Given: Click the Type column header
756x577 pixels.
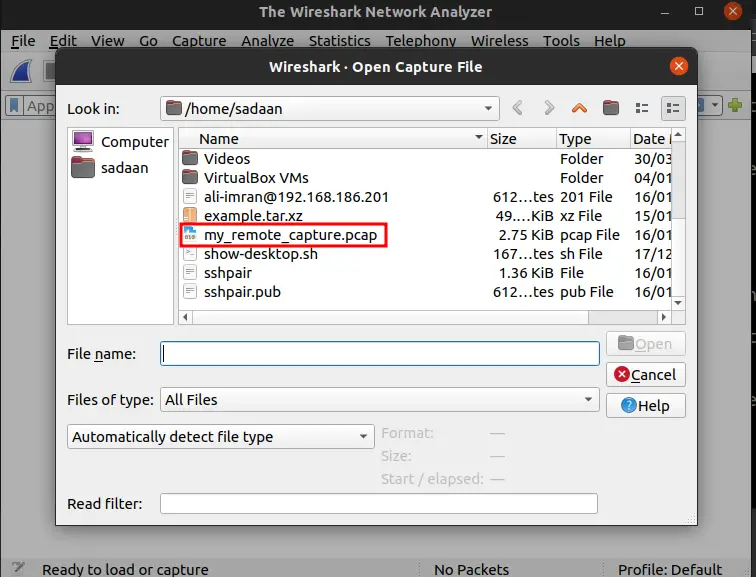Looking at the screenshot, I should click(x=593, y=139).
